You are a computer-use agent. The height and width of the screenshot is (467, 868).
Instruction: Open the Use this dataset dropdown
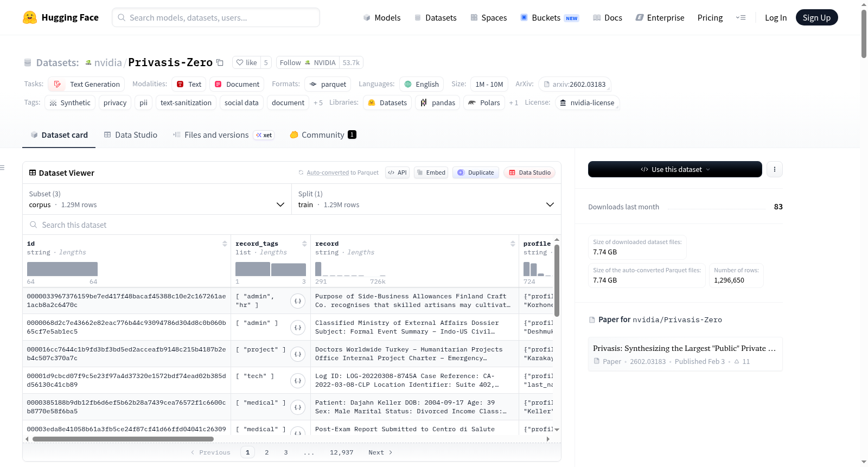tap(675, 169)
